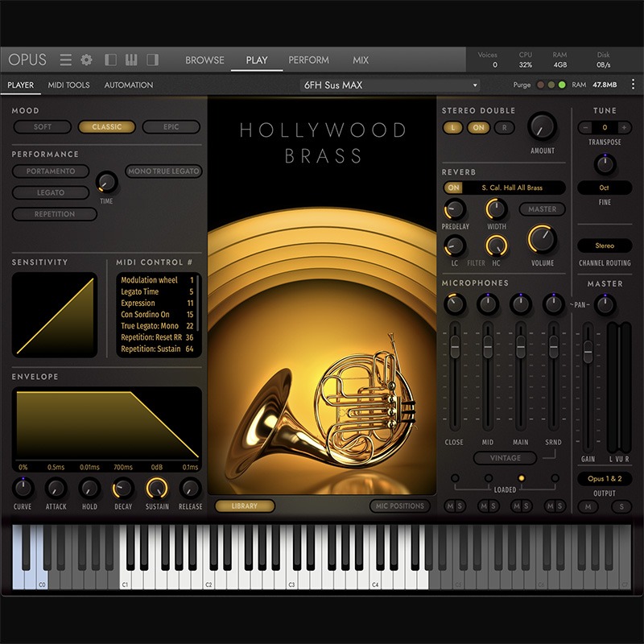The image size is (644, 644).
Task: Click the Master Pan knob
Action: (x=605, y=305)
